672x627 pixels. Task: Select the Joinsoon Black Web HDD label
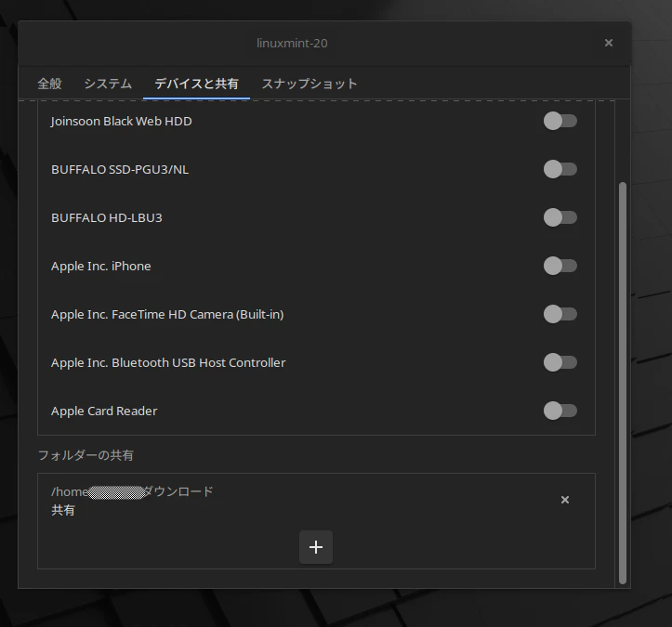click(121, 121)
